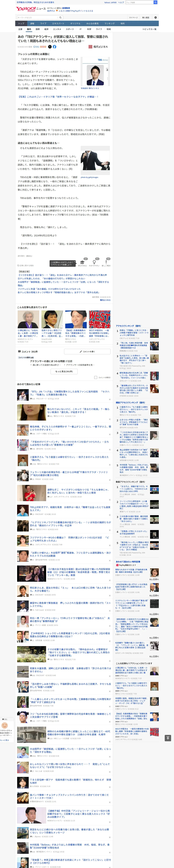The image size is (174, 868).
Task: Switch to the 速報 tab
Action: point(32,24)
